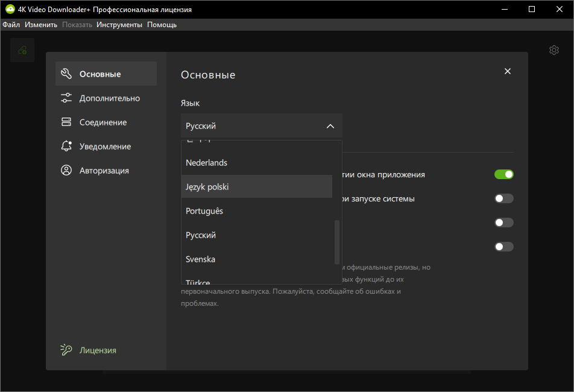Turn off the green окна приложения toggle

click(503, 174)
